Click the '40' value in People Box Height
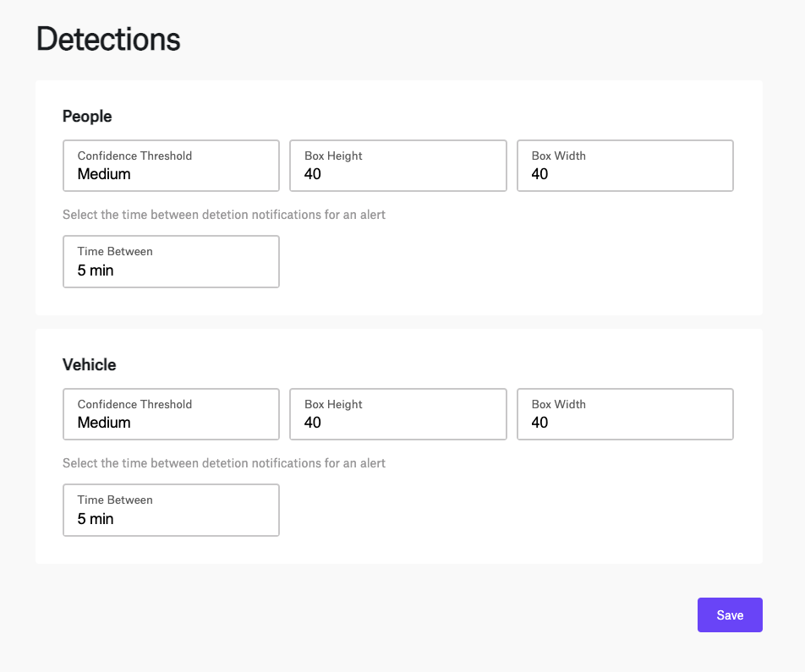 click(x=313, y=174)
